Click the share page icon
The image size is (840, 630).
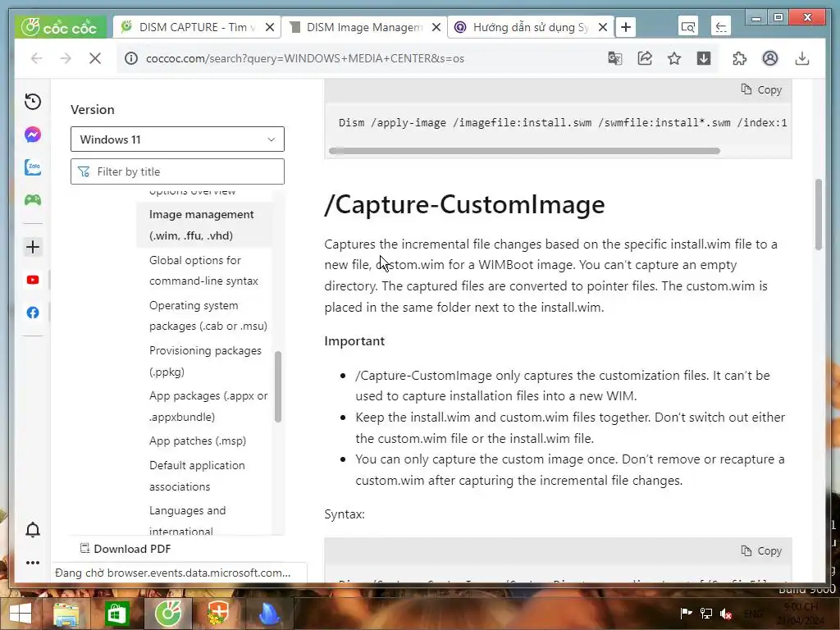[x=645, y=58]
